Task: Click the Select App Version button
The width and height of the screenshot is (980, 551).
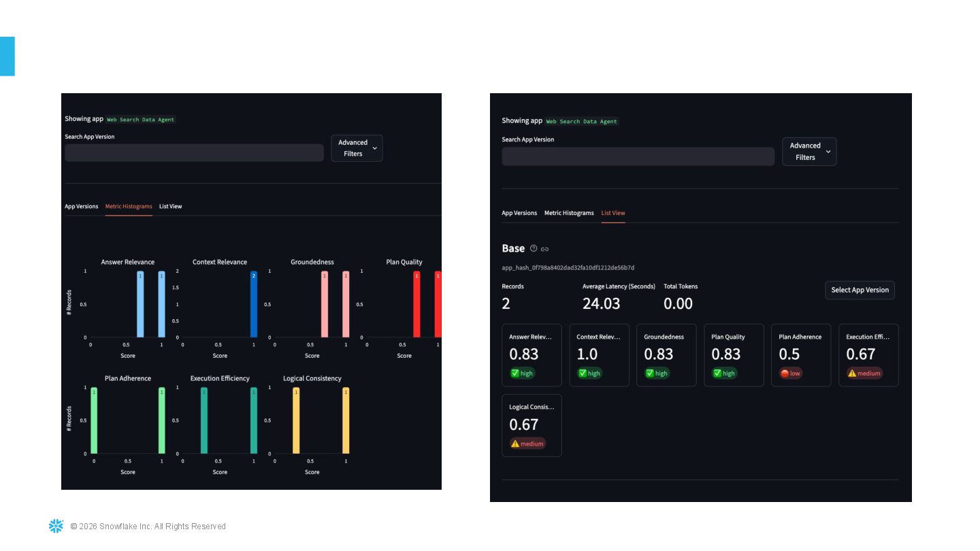Action: [860, 290]
